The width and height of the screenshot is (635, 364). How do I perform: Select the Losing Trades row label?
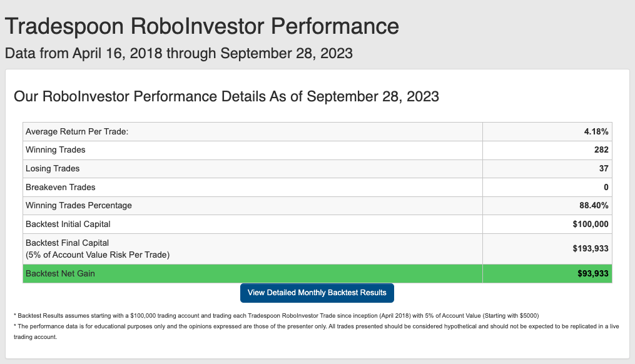pos(53,168)
